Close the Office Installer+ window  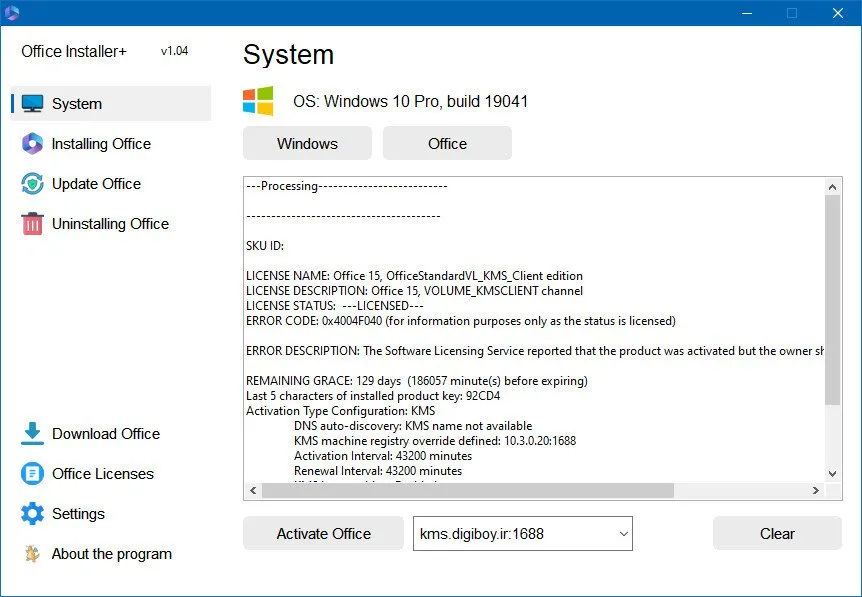click(x=838, y=13)
